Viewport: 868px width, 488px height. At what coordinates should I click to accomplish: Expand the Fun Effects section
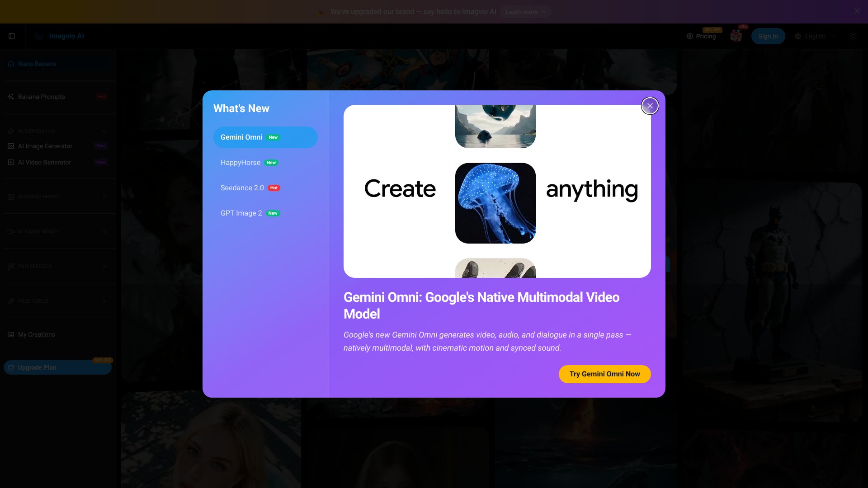pyautogui.click(x=58, y=266)
